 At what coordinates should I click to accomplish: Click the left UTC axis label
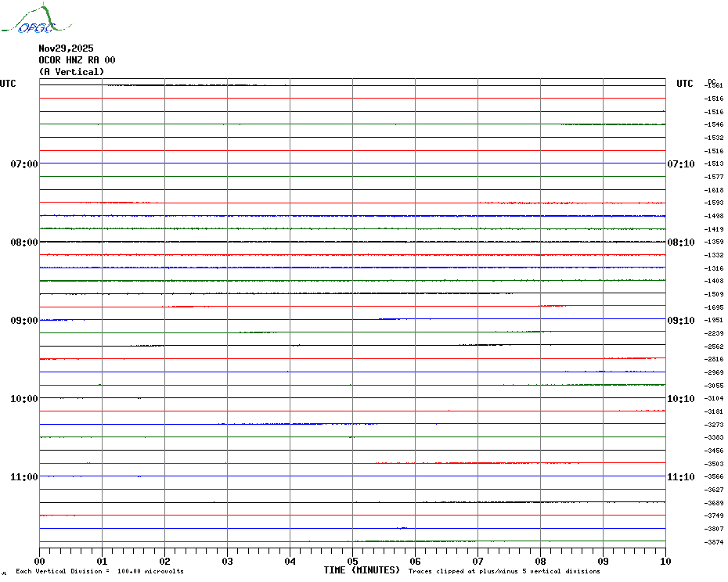coord(8,84)
